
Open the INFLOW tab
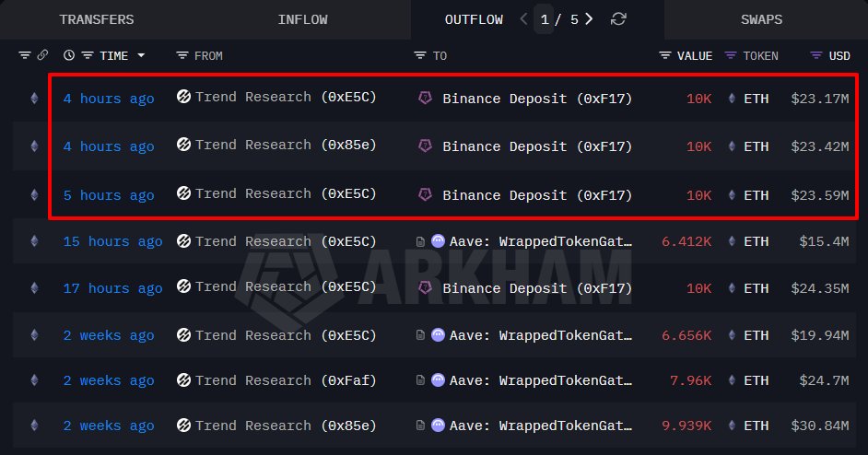pos(302,19)
